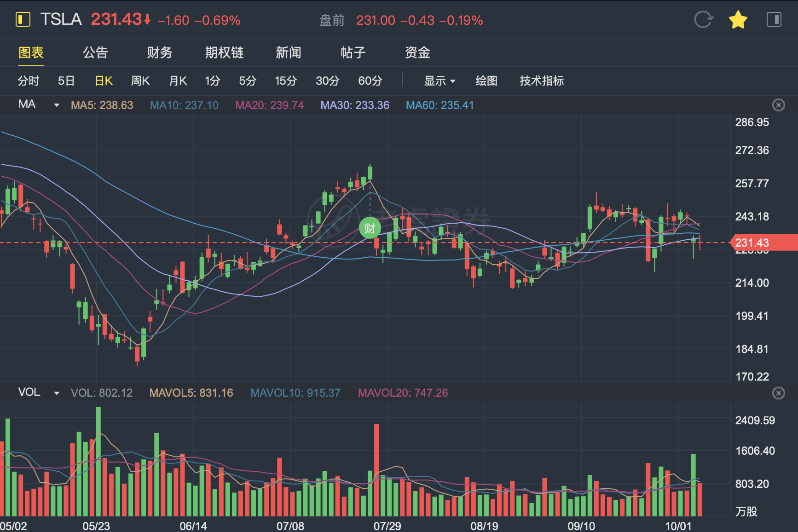
Task: Select the 日K chart period
Action: point(104,81)
